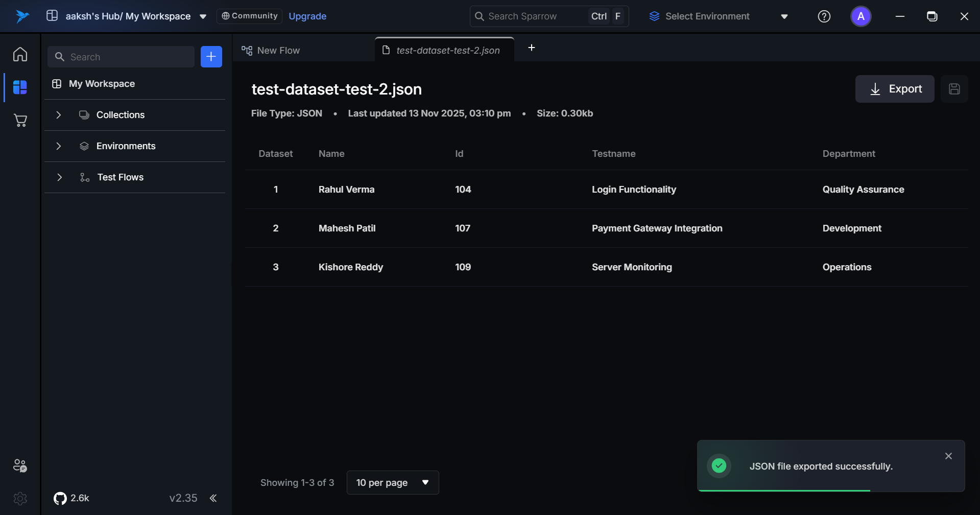Switch to the New Flow tab

(278, 51)
